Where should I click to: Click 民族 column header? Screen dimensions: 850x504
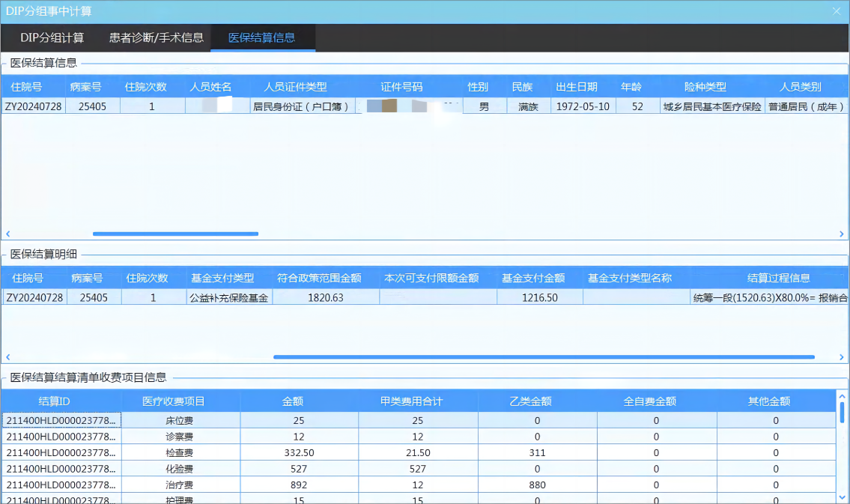(522, 87)
